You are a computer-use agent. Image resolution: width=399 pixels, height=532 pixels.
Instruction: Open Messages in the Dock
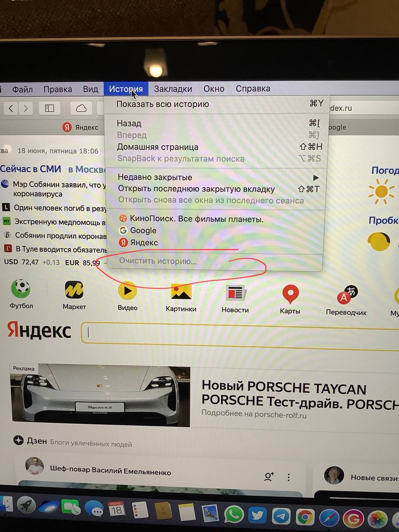coord(94,508)
